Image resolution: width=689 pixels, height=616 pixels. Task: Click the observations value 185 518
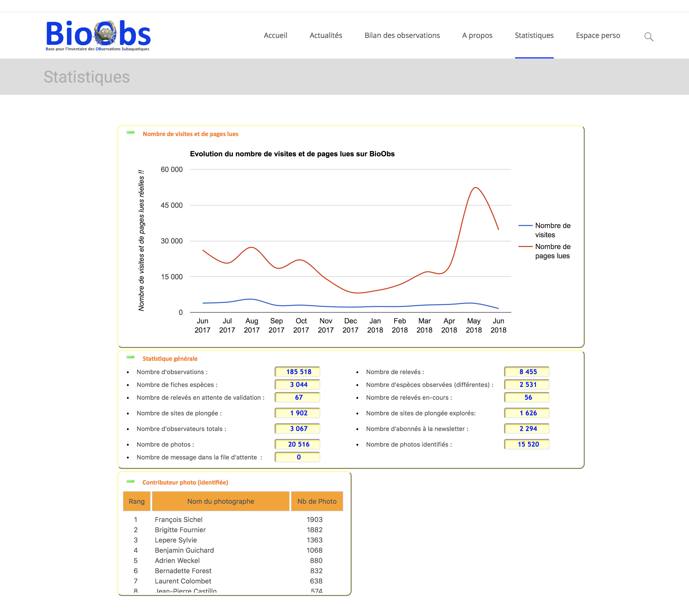(298, 372)
